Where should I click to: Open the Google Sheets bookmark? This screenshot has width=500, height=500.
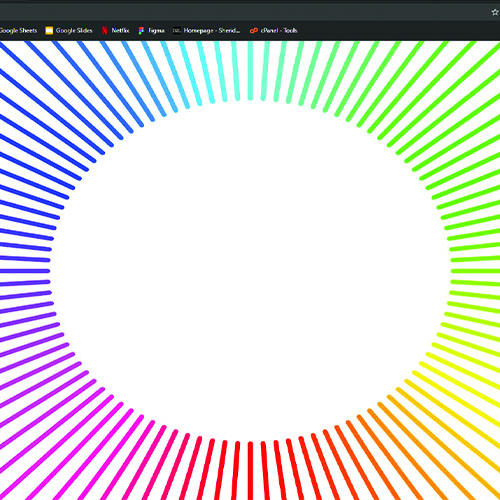18,31
